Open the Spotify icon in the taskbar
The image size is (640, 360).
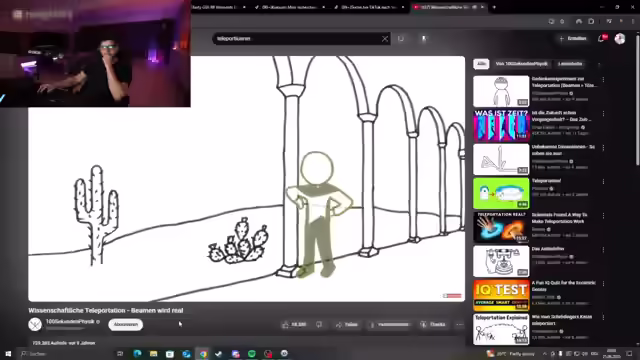tap(252, 353)
